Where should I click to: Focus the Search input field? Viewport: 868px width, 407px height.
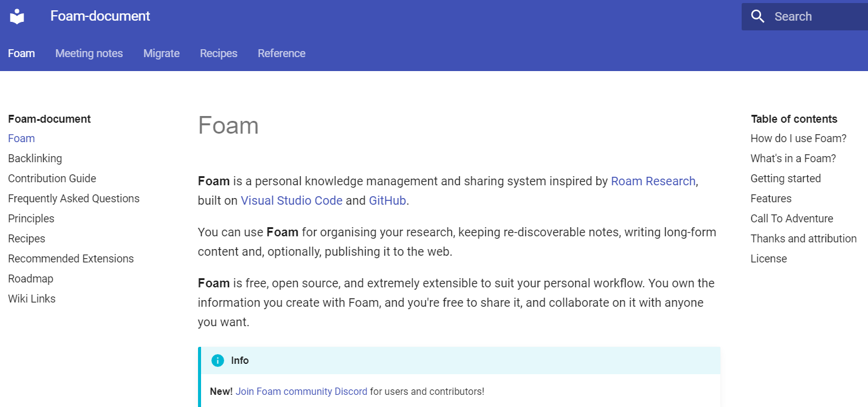click(805, 16)
